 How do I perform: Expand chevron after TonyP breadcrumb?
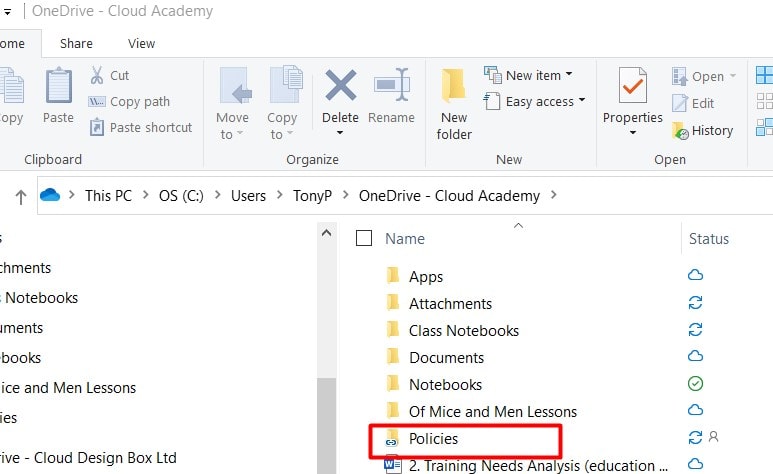click(345, 195)
